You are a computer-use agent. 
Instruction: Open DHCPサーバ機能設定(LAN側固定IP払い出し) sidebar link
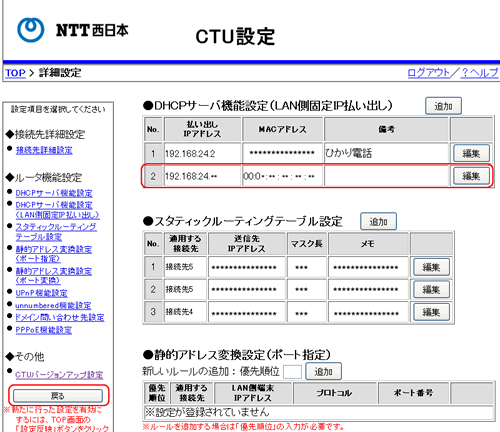tap(57, 210)
